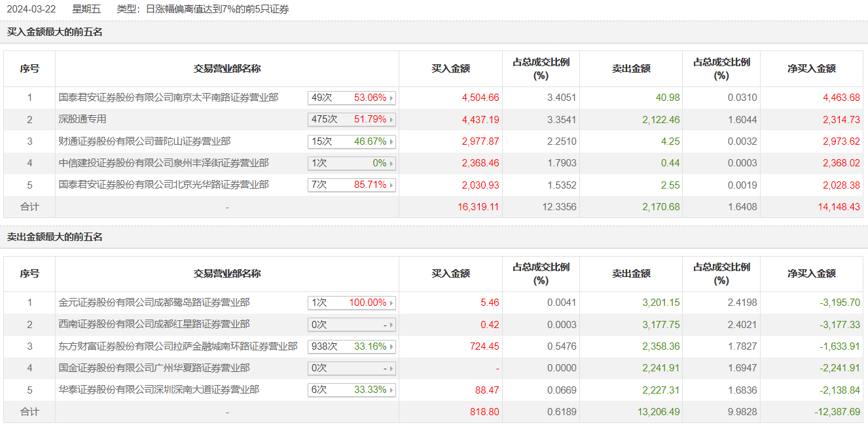
Task: Open 华泰证券深圳深南大道证券营业部 link
Action: click(x=159, y=390)
